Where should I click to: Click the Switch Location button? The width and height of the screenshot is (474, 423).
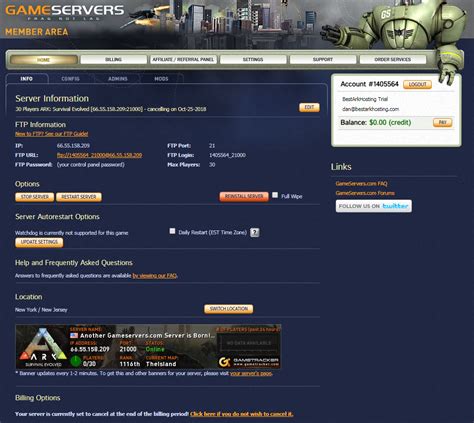[x=229, y=309]
